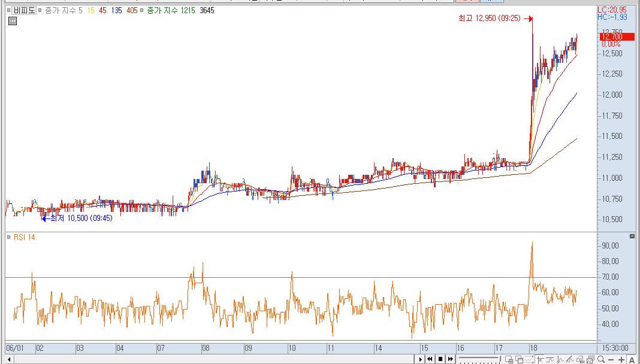Toggle the RSI 14 indicator square marker
This screenshot has width=640, height=364.
pos(8,237)
